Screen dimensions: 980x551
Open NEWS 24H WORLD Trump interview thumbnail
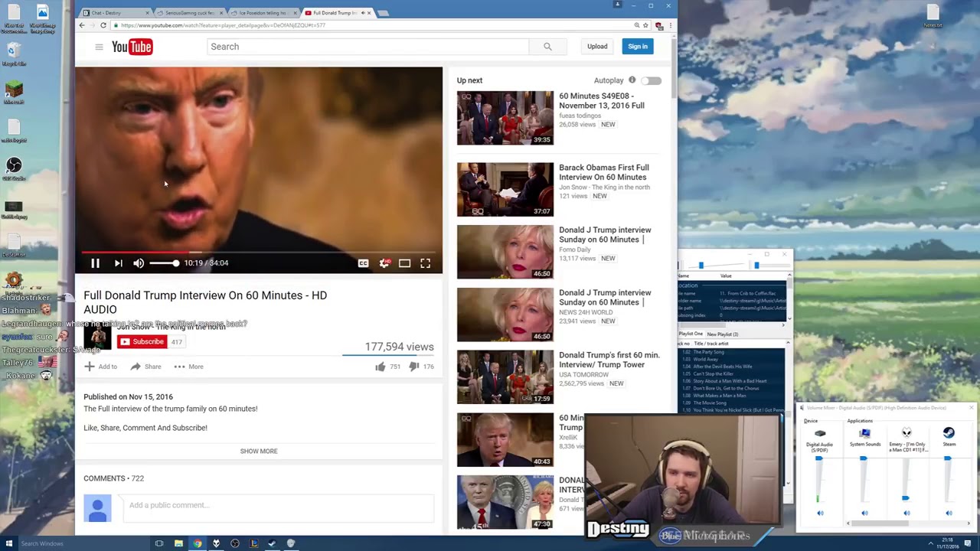pos(505,315)
